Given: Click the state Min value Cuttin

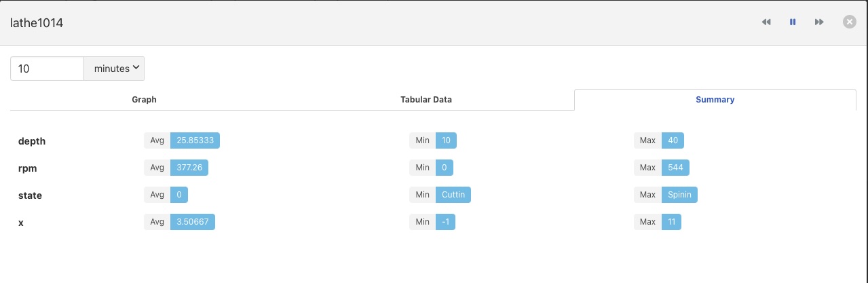Looking at the screenshot, I should coord(453,195).
